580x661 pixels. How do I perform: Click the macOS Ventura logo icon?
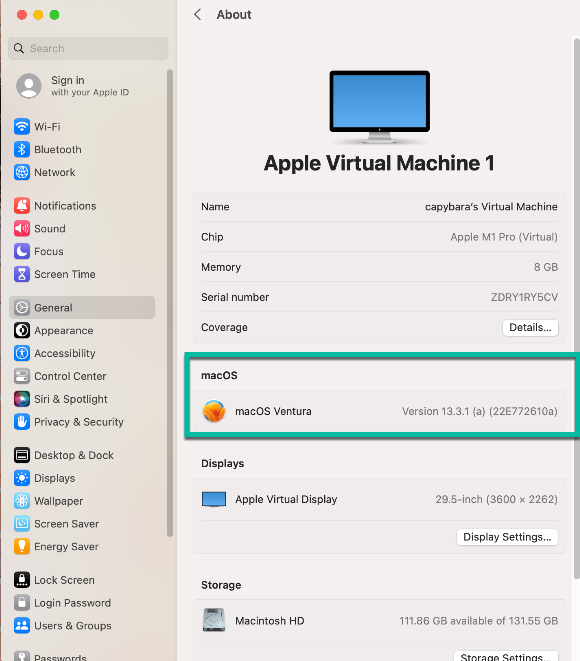tap(214, 411)
